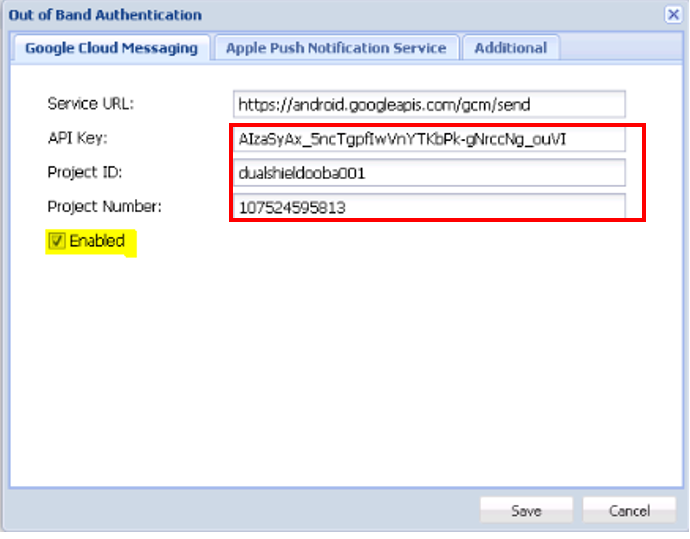
Task: Click the dialog title Out of Band Authentication
Action: coord(105,15)
